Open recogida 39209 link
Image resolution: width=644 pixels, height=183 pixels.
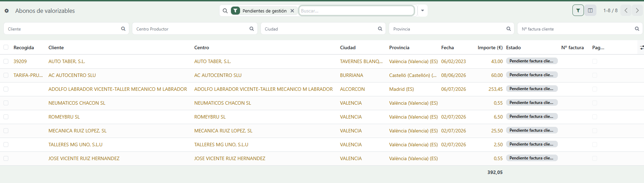[20, 61]
